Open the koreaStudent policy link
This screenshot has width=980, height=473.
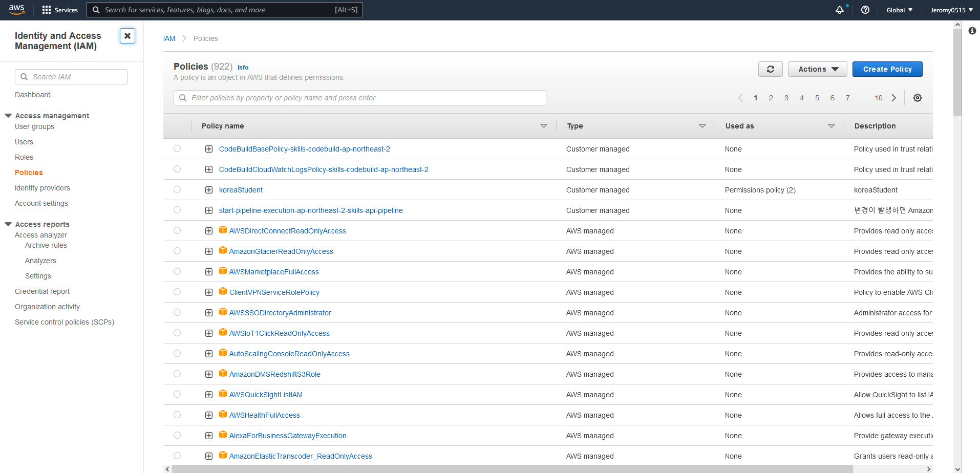[x=241, y=190]
